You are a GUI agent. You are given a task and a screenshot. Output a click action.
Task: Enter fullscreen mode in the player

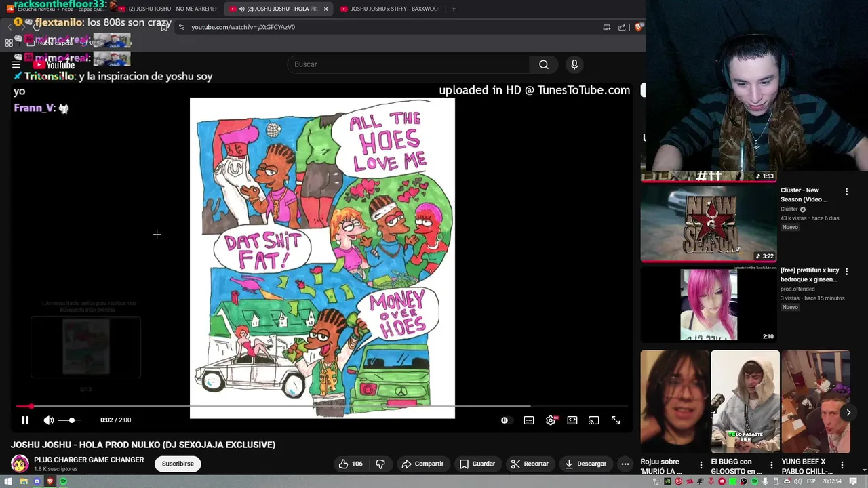coord(616,420)
